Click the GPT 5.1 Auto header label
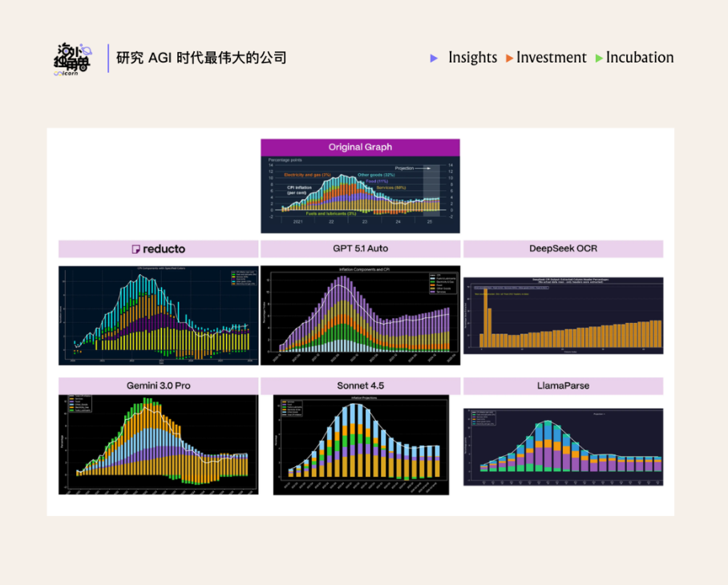 click(x=360, y=248)
